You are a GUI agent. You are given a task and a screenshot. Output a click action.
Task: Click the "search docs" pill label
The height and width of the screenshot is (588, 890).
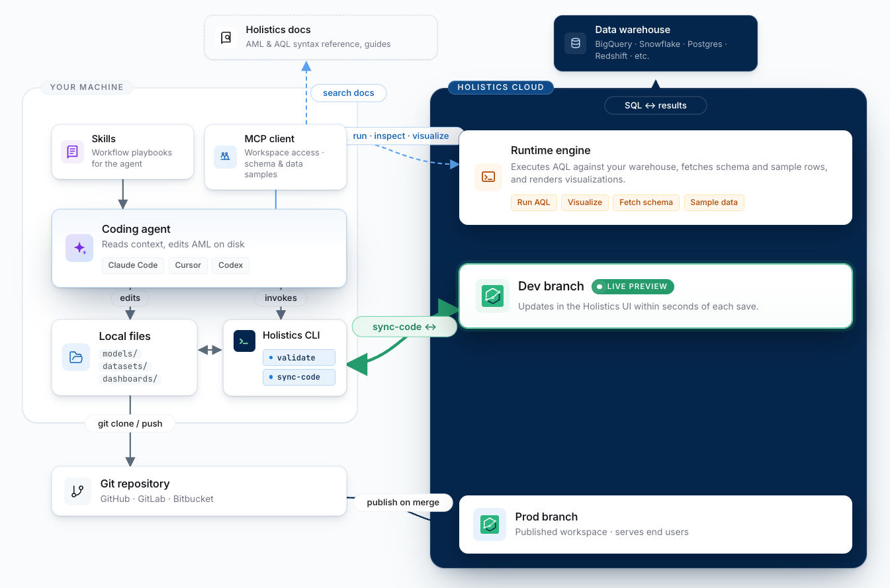tap(349, 93)
